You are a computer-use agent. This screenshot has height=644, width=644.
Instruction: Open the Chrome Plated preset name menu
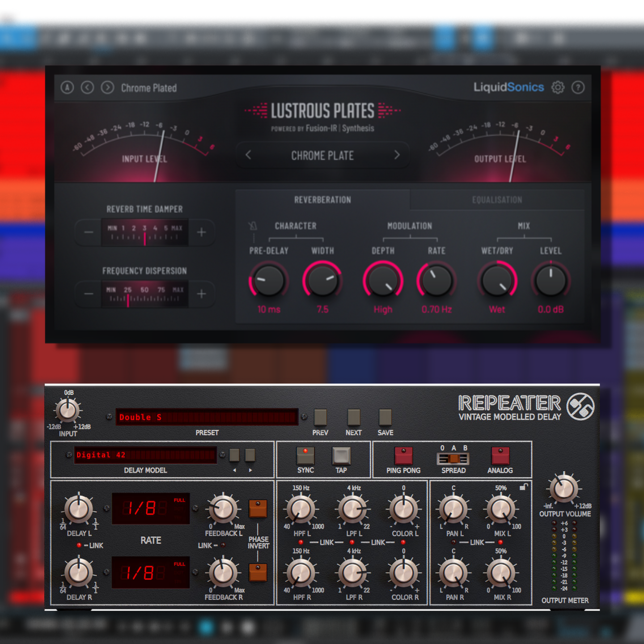[149, 88]
